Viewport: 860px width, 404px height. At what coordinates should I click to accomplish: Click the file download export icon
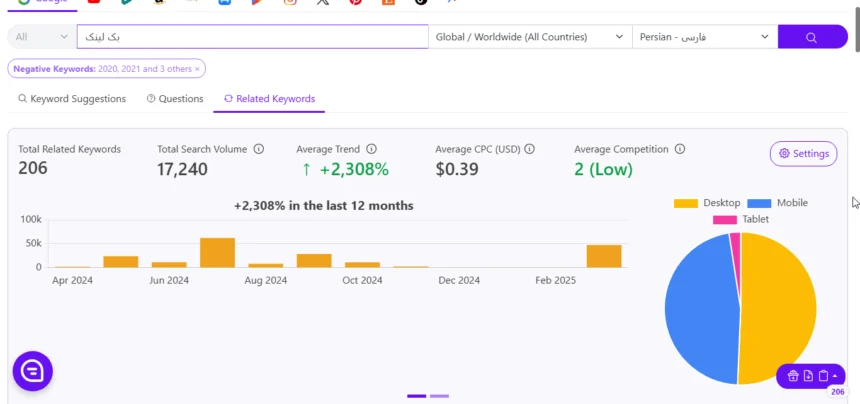(x=808, y=375)
